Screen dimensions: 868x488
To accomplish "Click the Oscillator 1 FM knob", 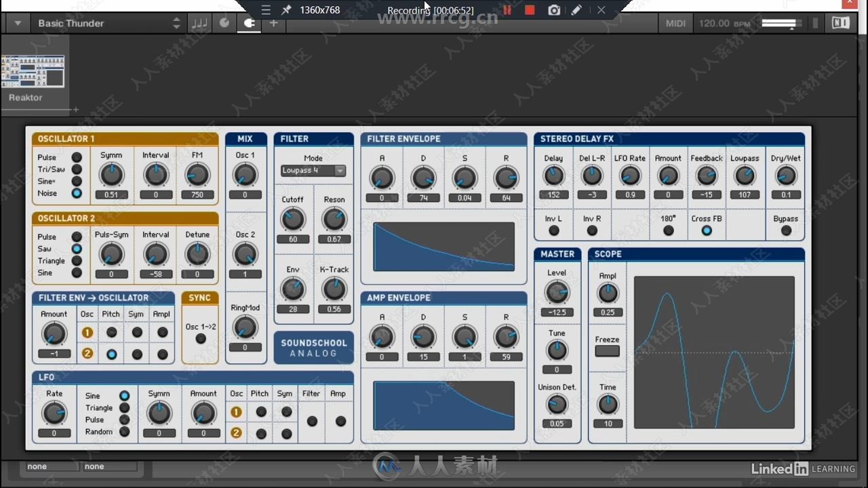I will [197, 175].
